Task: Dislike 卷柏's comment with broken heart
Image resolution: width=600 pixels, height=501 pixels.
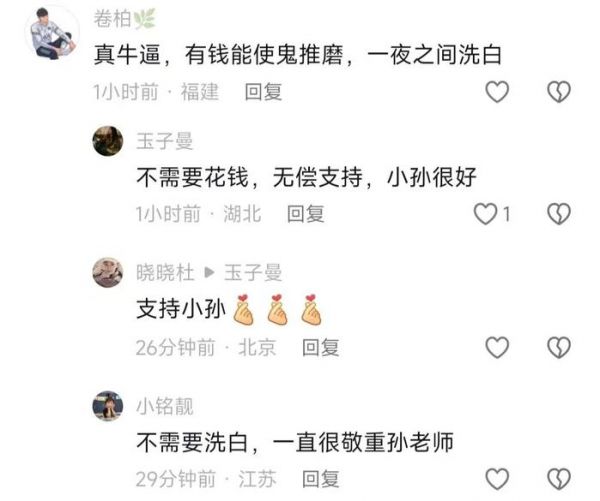Action: click(559, 92)
